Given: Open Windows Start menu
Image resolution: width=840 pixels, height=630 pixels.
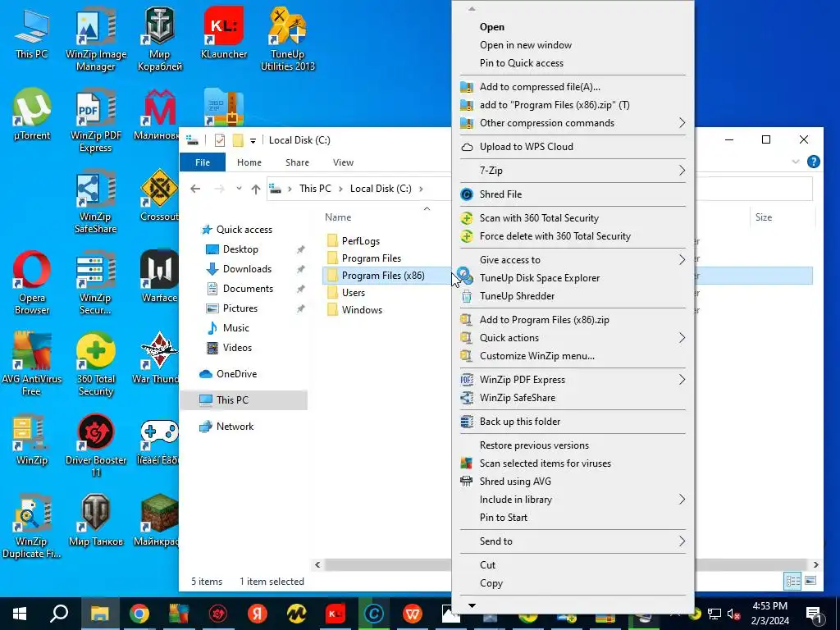Looking at the screenshot, I should (20, 614).
